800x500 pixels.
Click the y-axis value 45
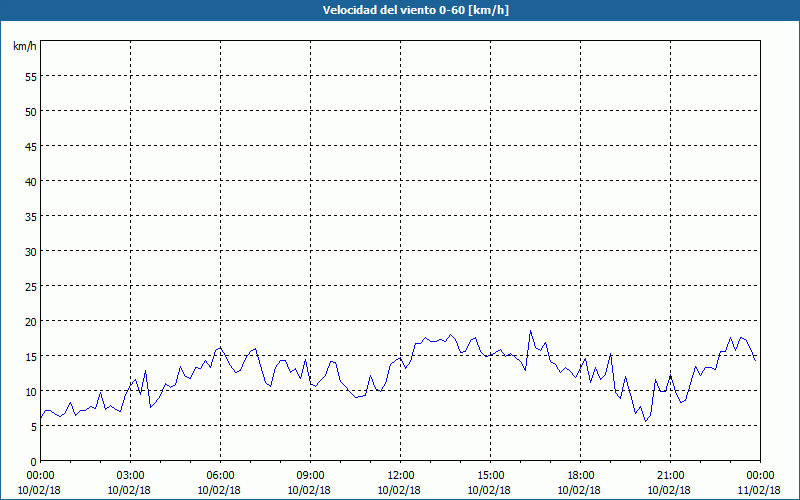tap(31, 146)
